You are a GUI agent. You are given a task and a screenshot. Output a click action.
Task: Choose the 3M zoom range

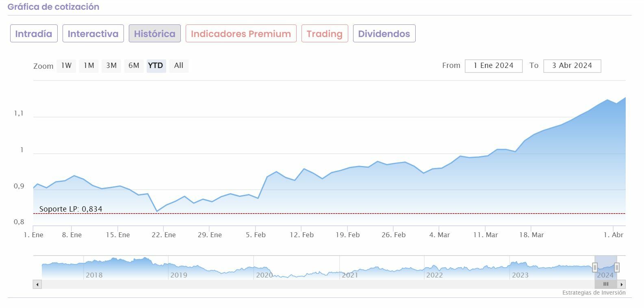tap(111, 66)
